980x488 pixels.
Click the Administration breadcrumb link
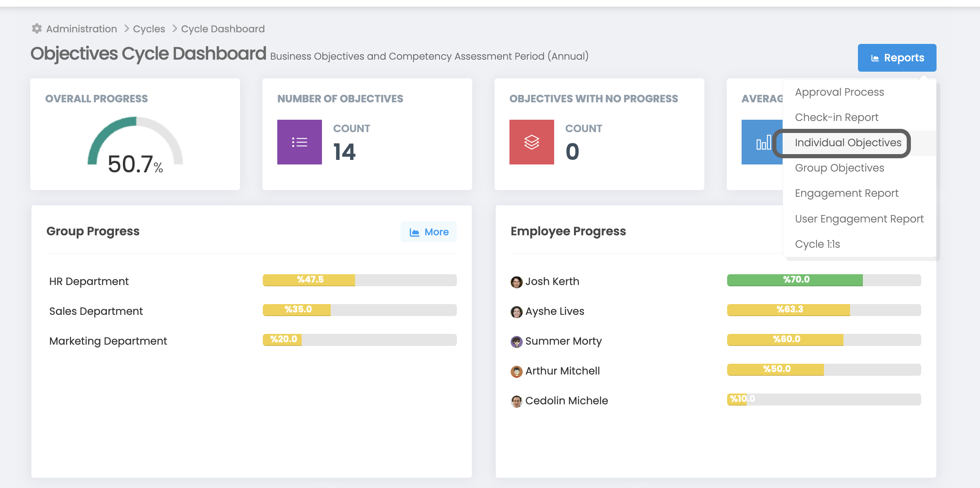pos(82,29)
